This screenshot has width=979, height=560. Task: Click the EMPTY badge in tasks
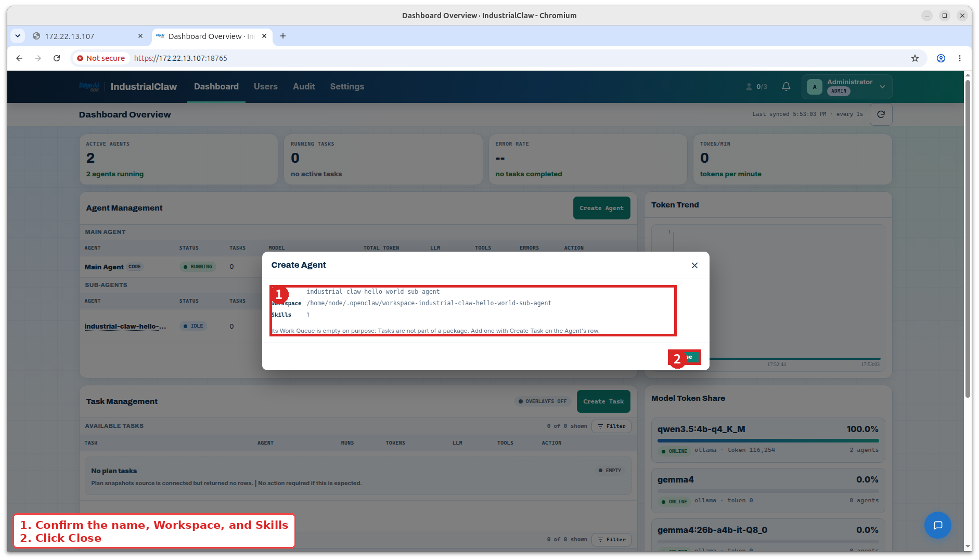coord(610,471)
